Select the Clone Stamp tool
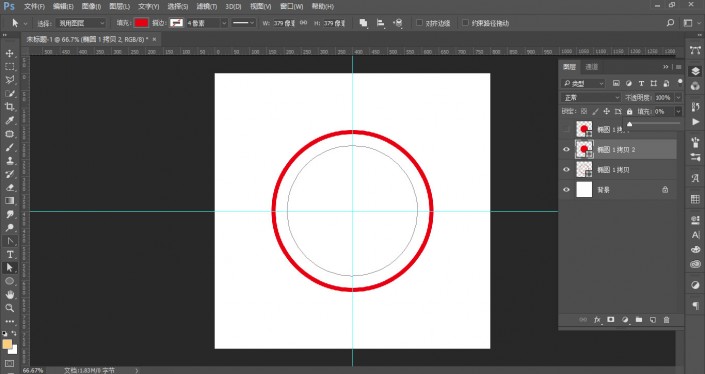 click(x=9, y=160)
